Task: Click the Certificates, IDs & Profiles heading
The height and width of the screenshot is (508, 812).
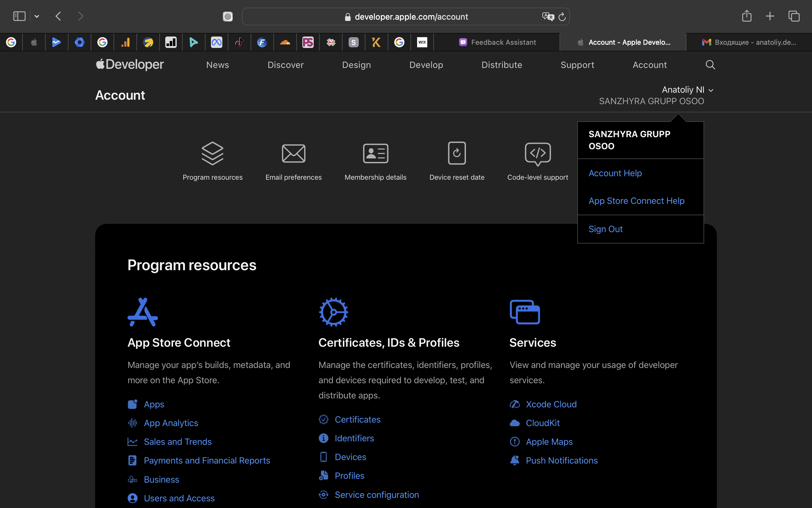Action: click(389, 343)
